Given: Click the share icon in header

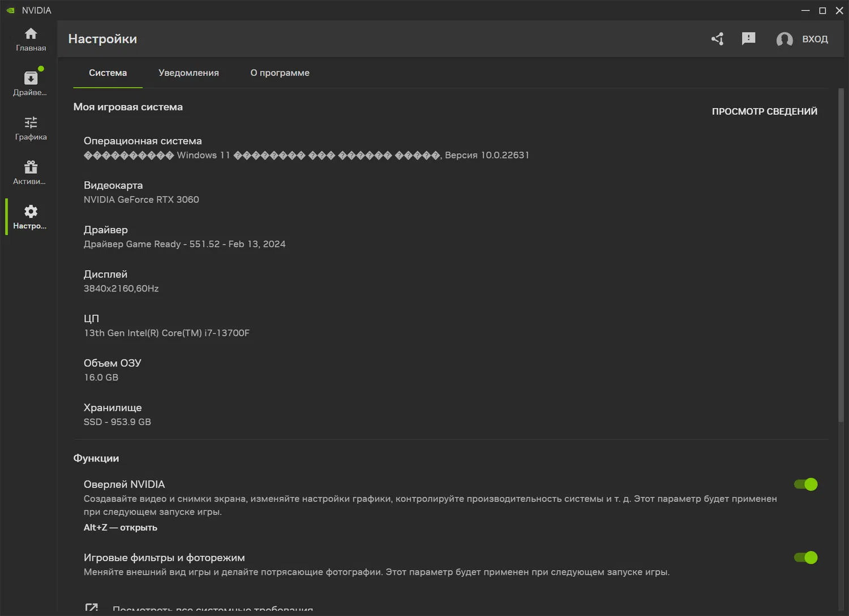Looking at the screenshot, I should pos(718,38).
